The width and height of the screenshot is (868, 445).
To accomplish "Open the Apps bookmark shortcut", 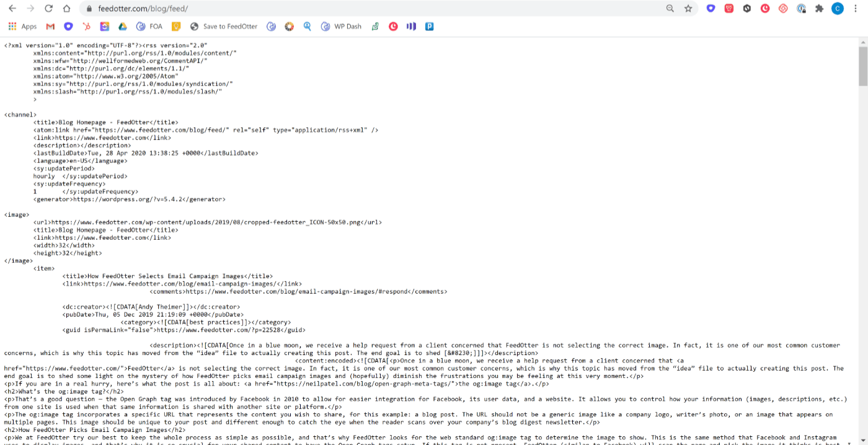I will [x=23, y=27].
